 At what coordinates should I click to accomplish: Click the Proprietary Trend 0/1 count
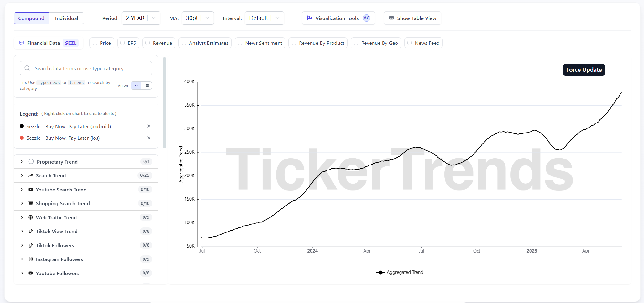(x=146, y=161)
